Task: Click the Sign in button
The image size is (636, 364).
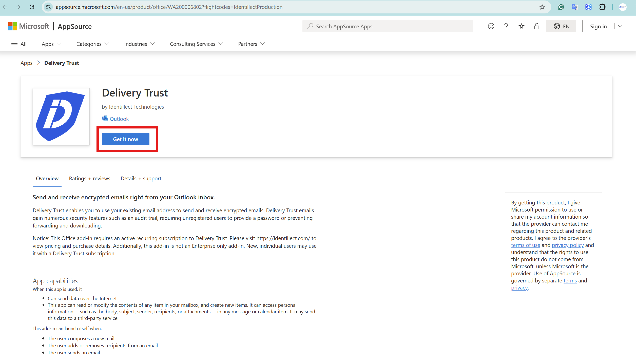Action: [x=598, y=26]
